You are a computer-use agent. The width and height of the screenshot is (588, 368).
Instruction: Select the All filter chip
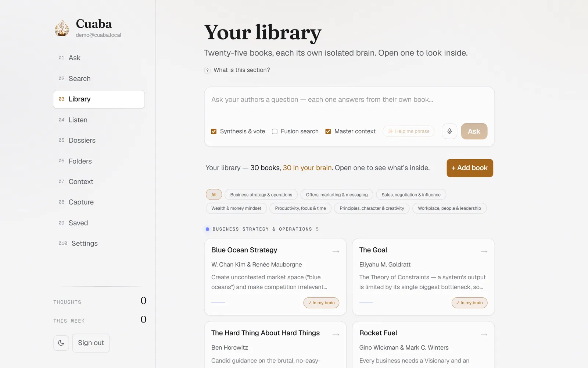tap(214, 195)
